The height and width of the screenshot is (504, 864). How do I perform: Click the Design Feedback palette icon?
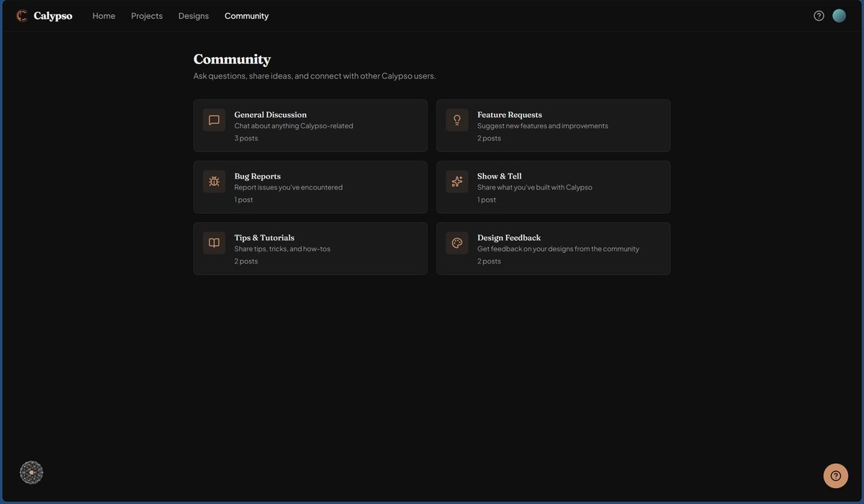tap(457, 243)
